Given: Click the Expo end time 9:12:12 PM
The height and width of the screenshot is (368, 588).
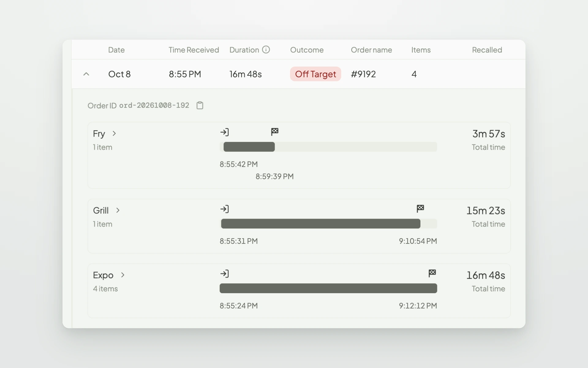Looking at the screenshot, I should [x=418, y=306].
